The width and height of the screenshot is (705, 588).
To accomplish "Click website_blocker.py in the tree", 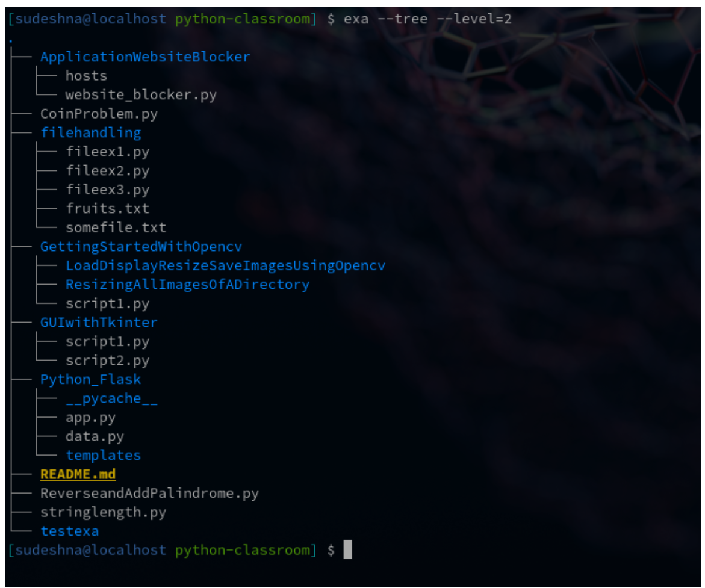I will (141, 95).
